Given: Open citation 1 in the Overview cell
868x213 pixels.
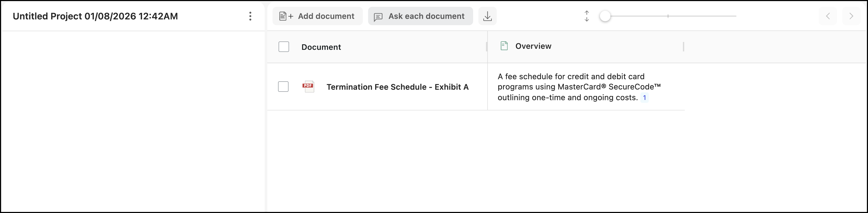Looking at the screenshot, I should tap(644, 98).
